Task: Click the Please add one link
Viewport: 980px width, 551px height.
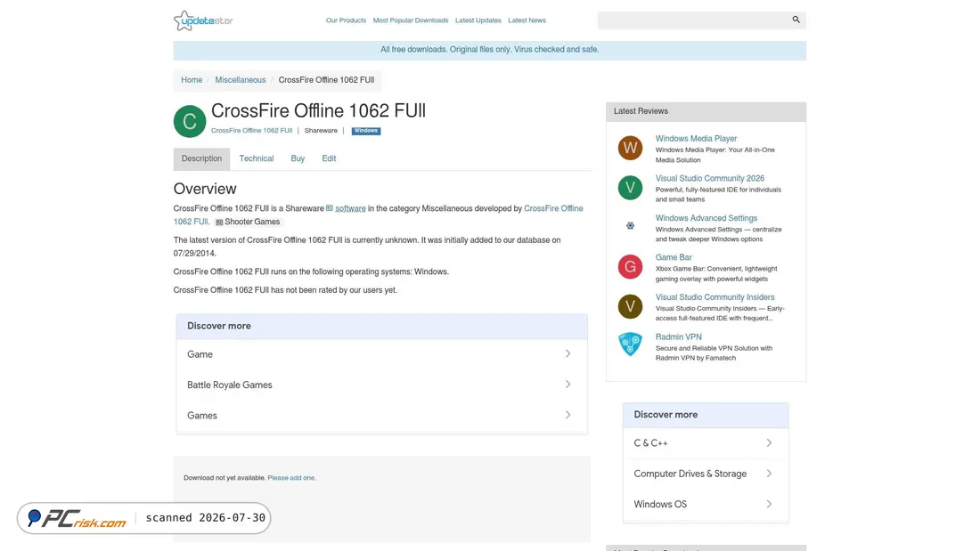Action: tap(291, 478)
